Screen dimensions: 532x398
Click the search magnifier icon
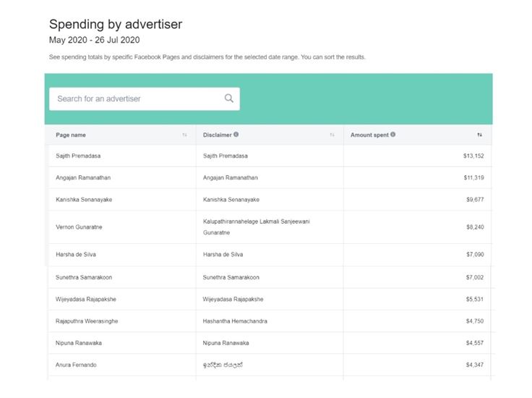pos(229,98)
